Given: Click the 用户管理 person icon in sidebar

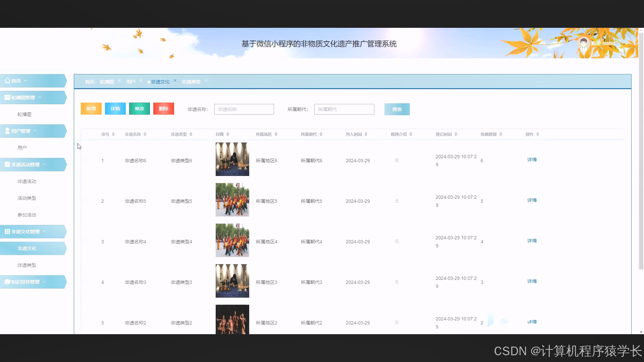Looking at the screenshot, I should 7,131.
